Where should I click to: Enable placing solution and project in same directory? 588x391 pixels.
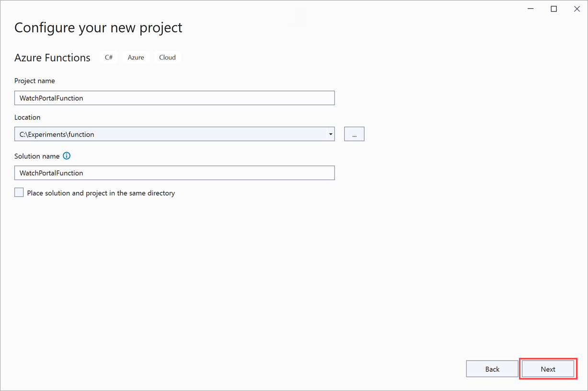point(19,193)
